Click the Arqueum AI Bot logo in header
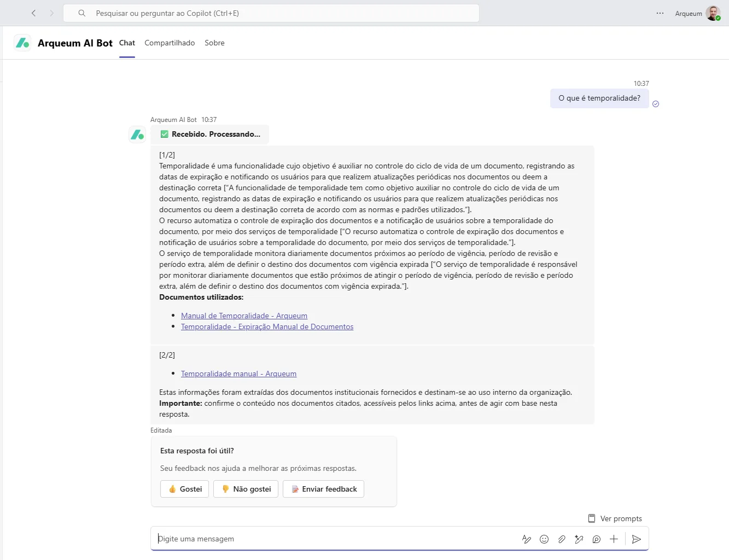The height and width of the screenshot is (560, 729). click(x=22, y=43)
